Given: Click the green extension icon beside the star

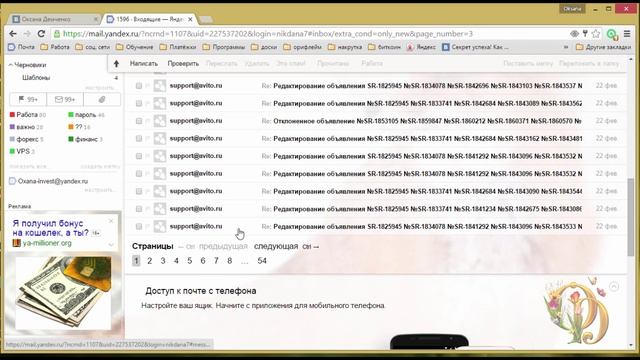Looking at the screenshot, I should (x=612, y=34).
